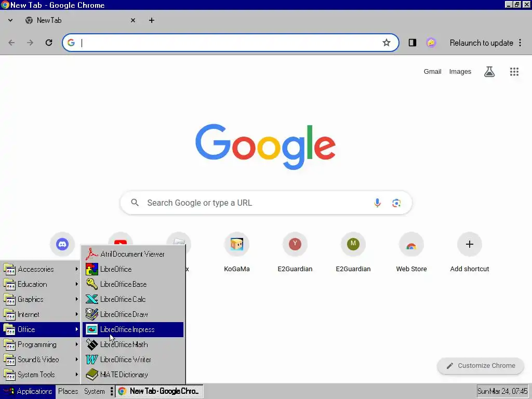532x399 pixels.
Task: Click the back navigation arrow
Action: (x=11, y=43)
